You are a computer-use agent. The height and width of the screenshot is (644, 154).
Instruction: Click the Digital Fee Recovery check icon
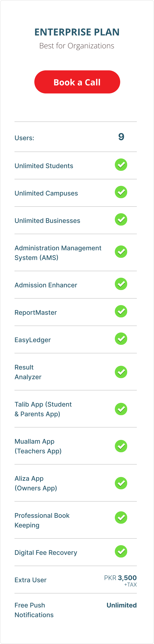click(x=121, y=551)
